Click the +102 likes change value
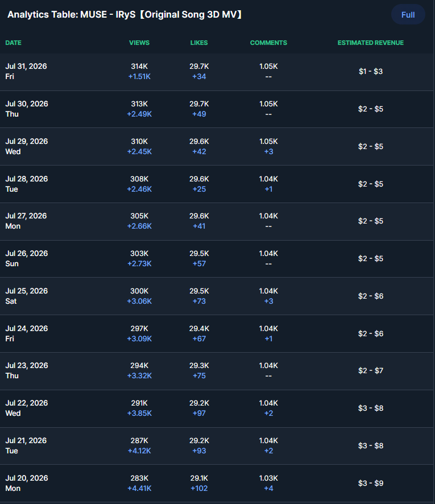The width and height of the screenshot is (435, 504). click(199, 488)
